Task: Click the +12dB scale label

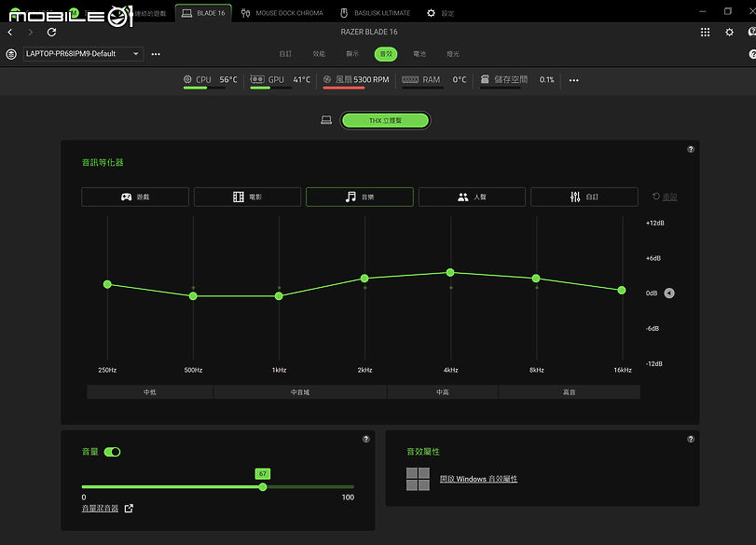Action: tap(654, 223)
